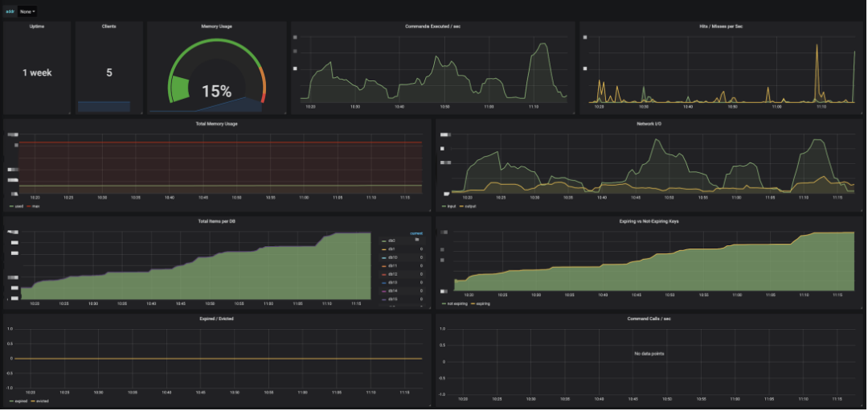Sort legend by the current column header
The height and width of the screenshot is (411, 868).
[416, 234]
